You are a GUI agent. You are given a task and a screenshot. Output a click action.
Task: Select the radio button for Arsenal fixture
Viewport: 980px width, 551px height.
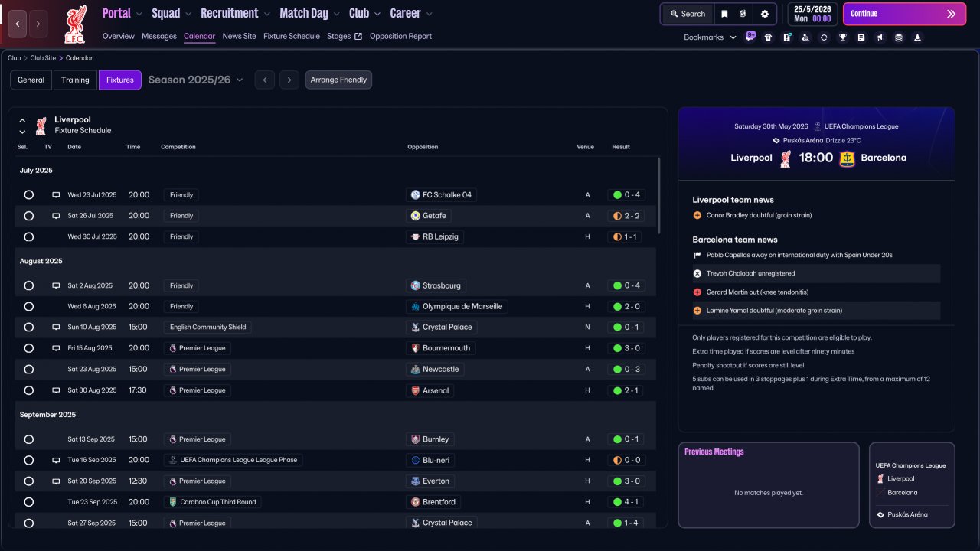click(29, 390)
